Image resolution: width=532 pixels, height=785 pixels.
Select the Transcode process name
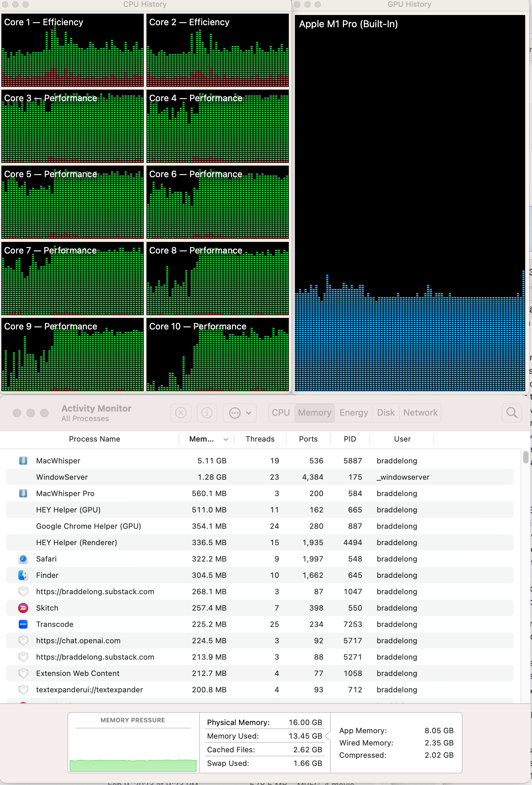coord(55,624)
